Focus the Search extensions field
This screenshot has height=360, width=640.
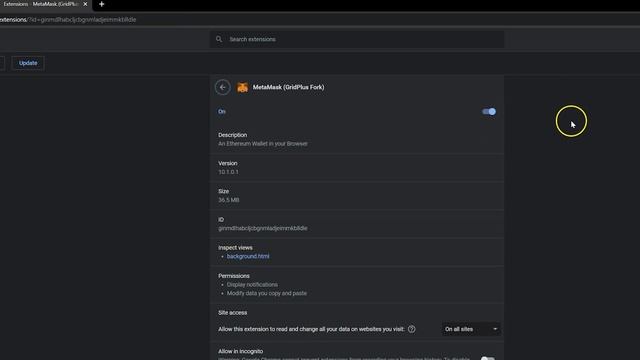(x=357, y=39)
